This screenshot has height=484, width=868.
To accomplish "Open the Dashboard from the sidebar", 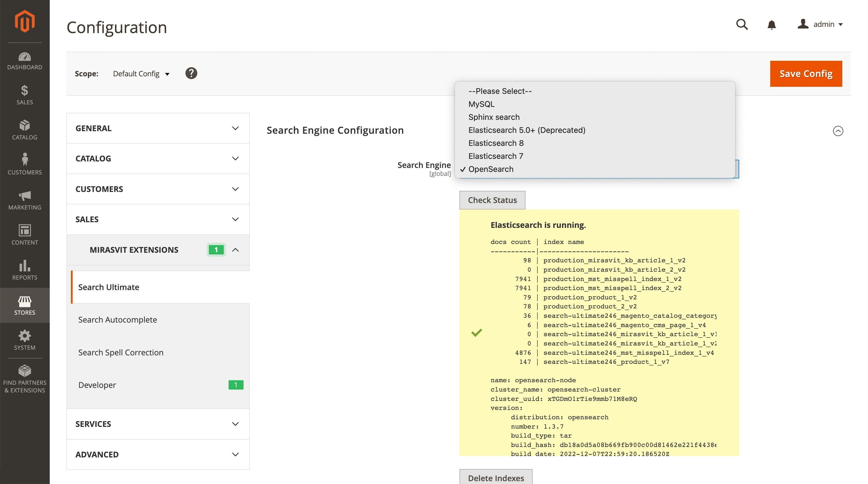I will coord(25,61).
